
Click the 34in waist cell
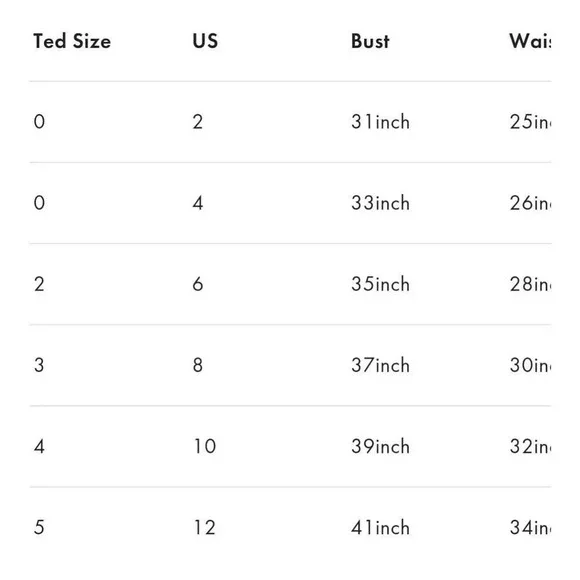pyautogui.click(x=530, y=527)
